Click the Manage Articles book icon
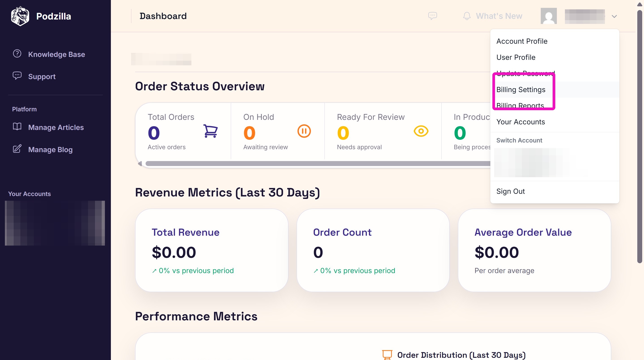This screenshot has height=360, width=644. click(17, 127)
